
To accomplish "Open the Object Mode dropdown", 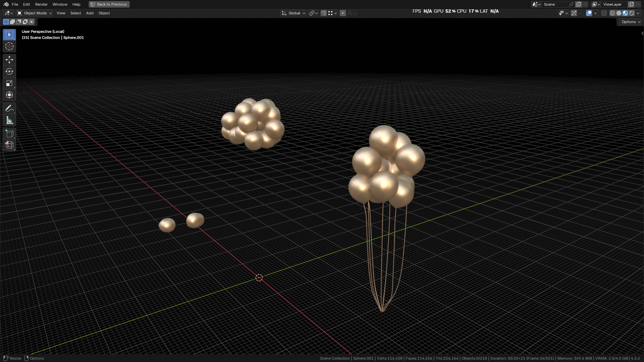I will tap(35, 13).
